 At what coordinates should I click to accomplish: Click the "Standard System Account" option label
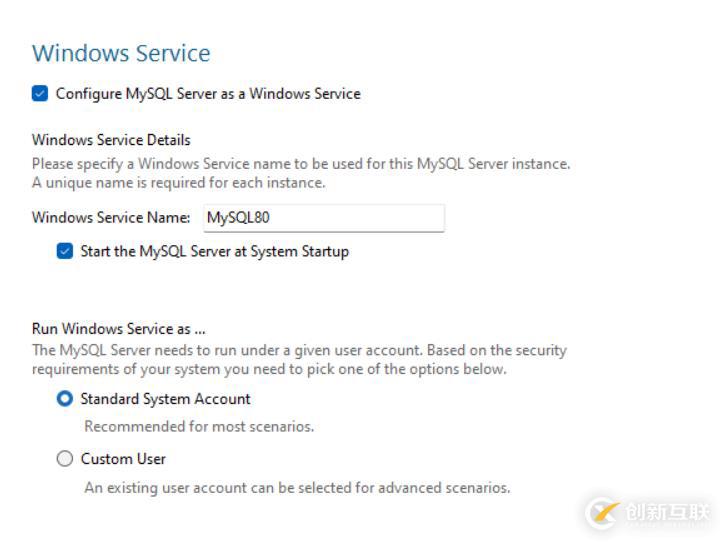(165, 399)
